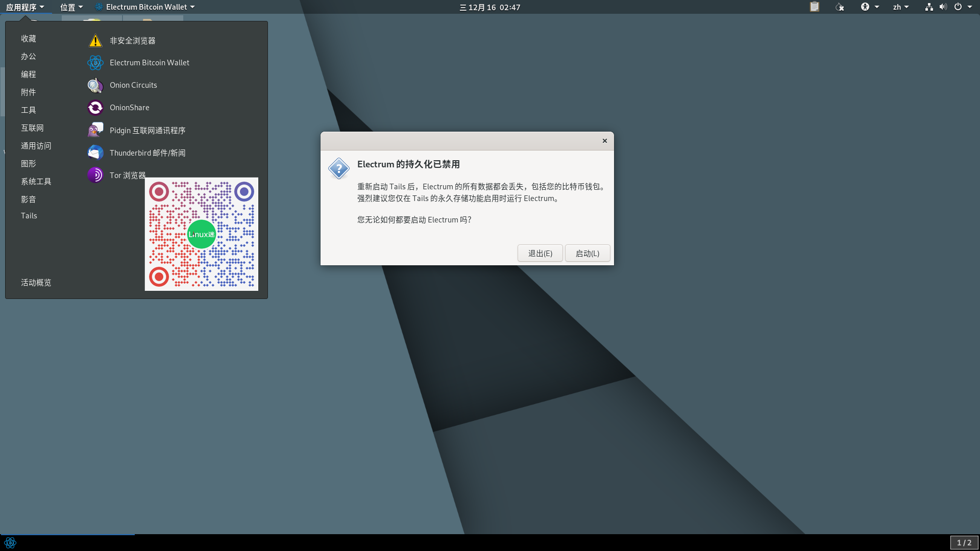Select the 通用访问 category
Image resolution: width=980 pixels, height=551 pixels.
point(36,146)
